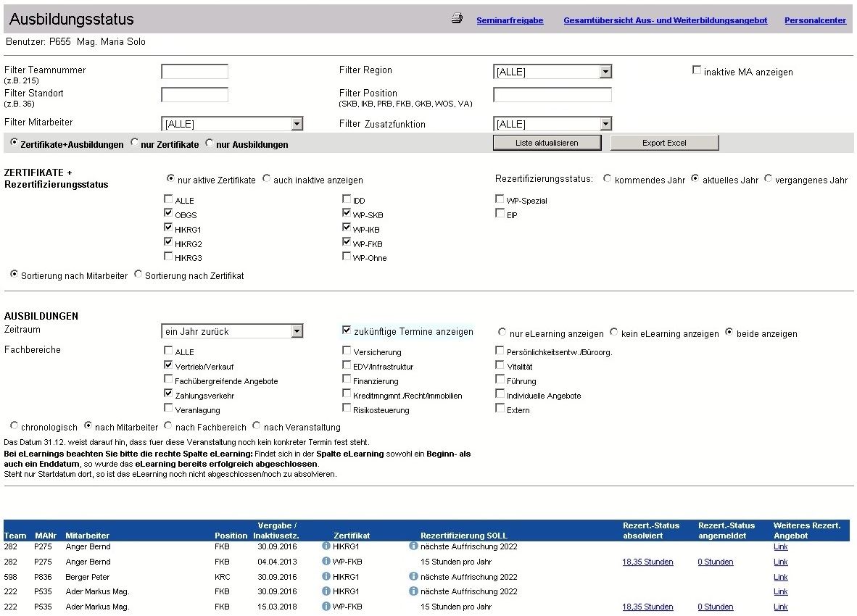Open info icon for Anger Bernd's HIKRG1 certificate
This screenshot has width=857, height=616.
326,546
